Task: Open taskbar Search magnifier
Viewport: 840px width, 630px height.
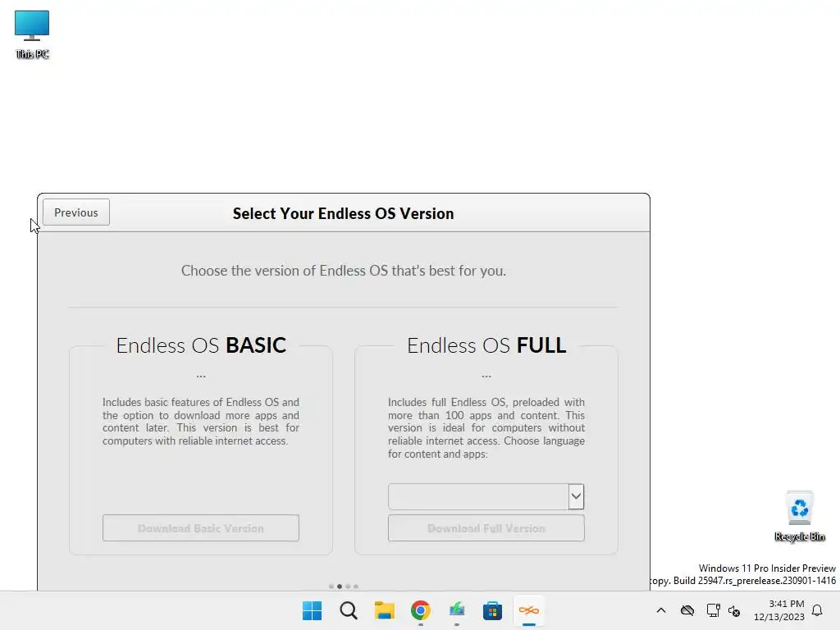Action: pos(348,610)
